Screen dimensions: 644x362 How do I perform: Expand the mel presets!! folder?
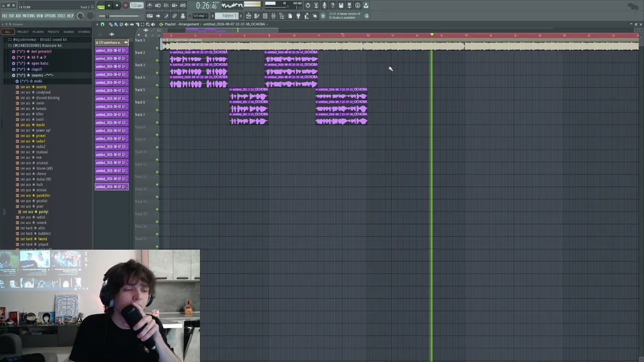tap(32, 51)
